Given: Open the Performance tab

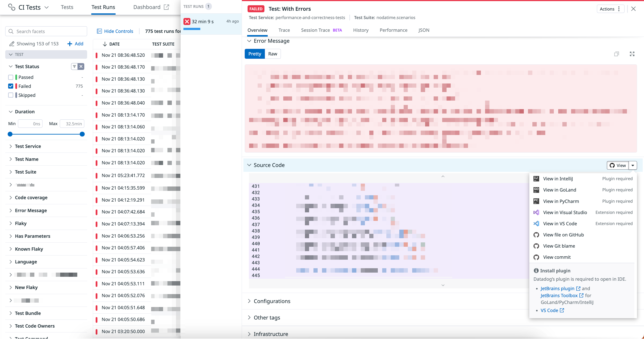Looking at the screenshot, I should pyautogui.click(x=393, y=30).
